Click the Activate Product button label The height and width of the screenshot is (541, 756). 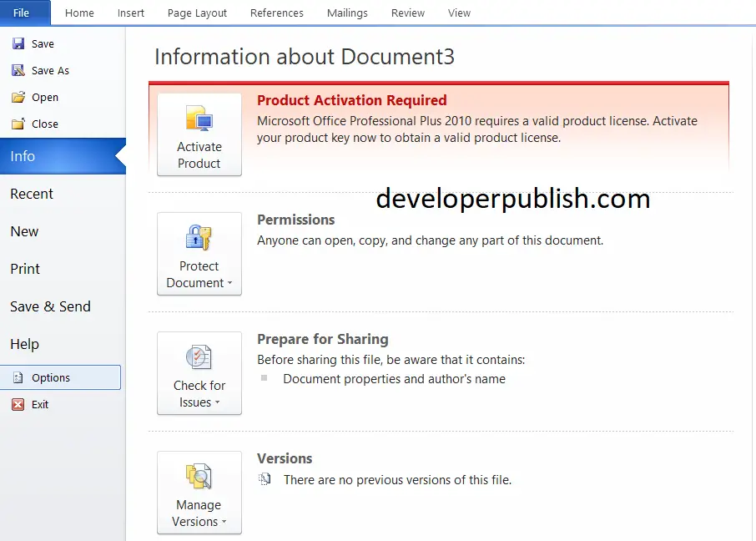199,155
